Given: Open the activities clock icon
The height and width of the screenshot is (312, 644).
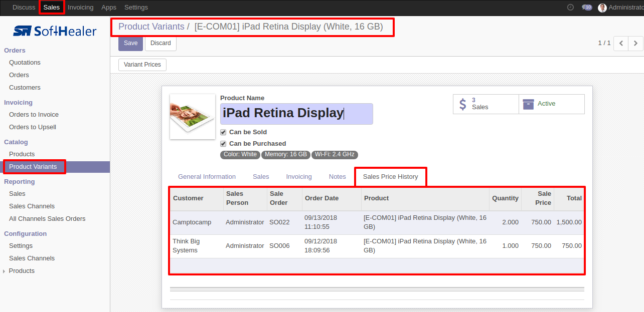Looking at the screenshot, I should coord(570,8).
